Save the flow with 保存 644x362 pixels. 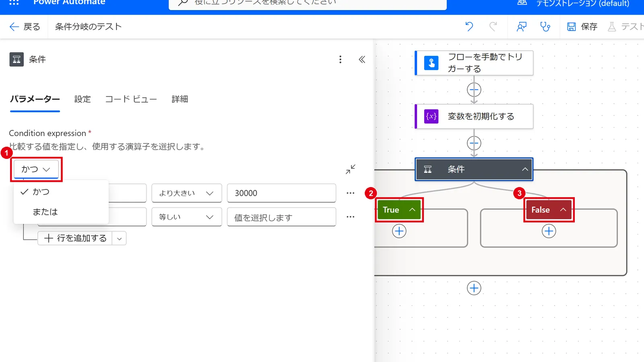[x=582, y=27]
